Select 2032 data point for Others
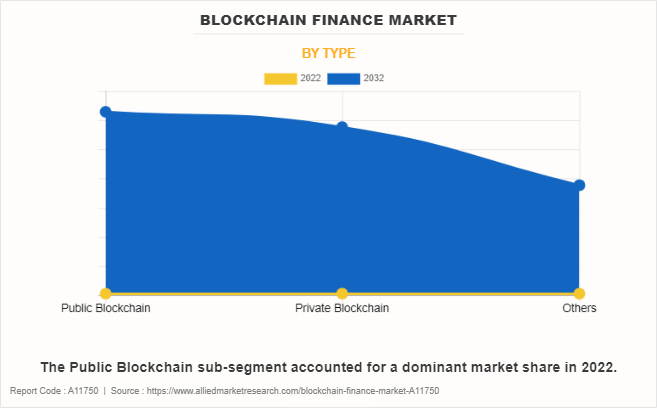 579,185
